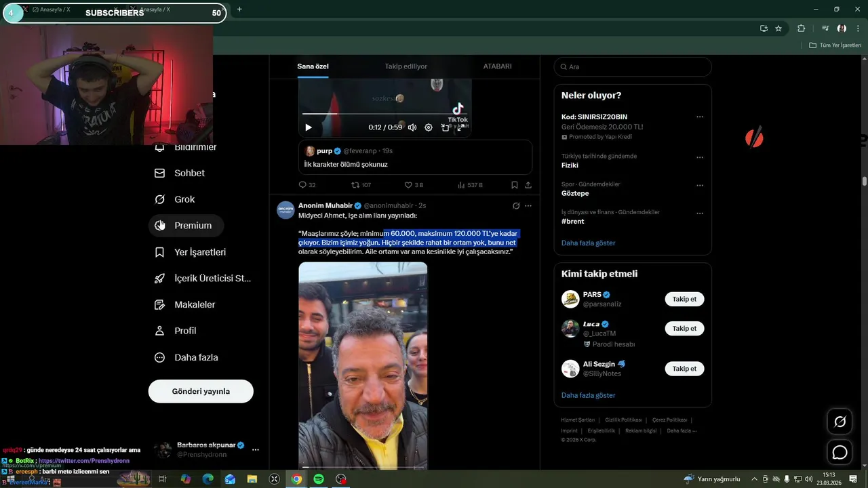This screenshot has width=868, height=488.
Task: Open options for Fiziki trend
Action: 700,157
